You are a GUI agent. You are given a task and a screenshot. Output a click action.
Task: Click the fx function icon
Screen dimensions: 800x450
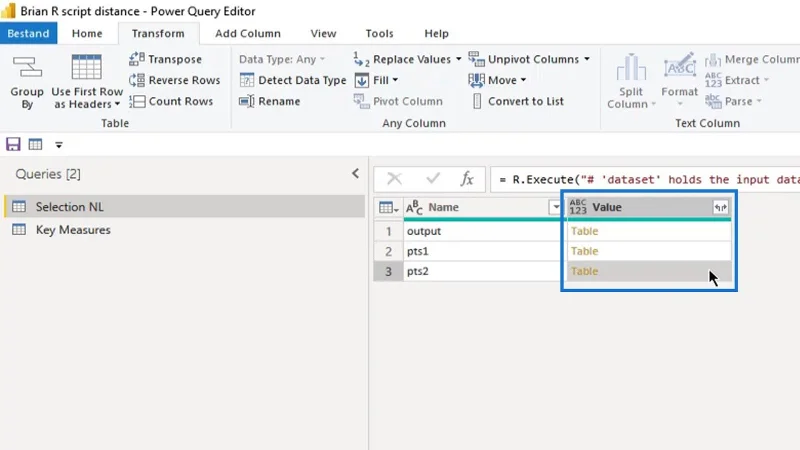click(467, 179)
